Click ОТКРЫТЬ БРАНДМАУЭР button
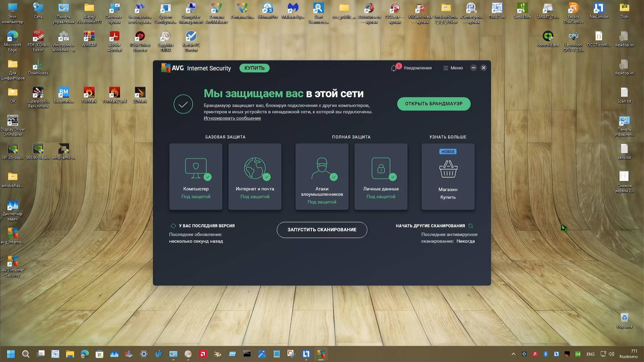The width and height of the screenshot is (644, 362). [434, 104]
